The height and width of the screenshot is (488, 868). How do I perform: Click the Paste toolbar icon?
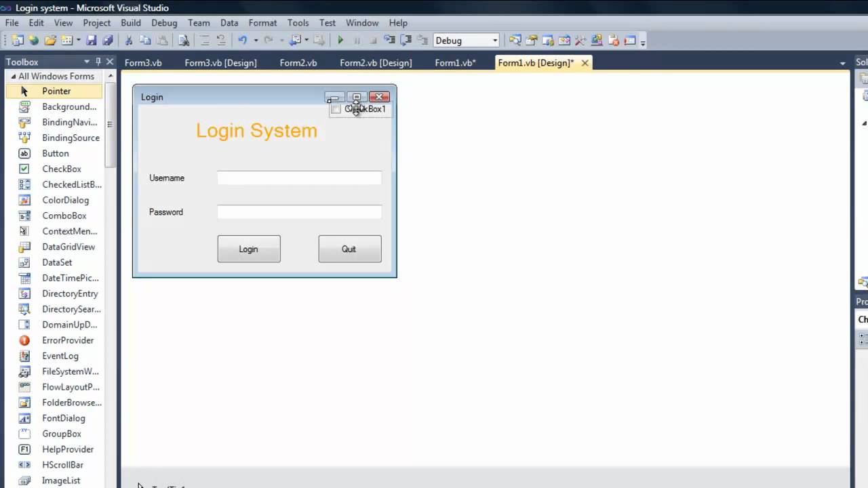(x=162, y=41)
